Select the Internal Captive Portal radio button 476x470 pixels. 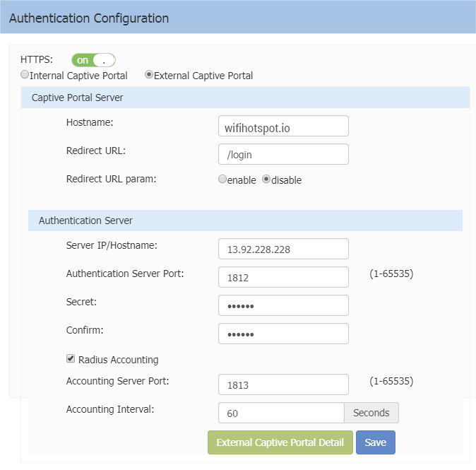(x=25, y=75)
